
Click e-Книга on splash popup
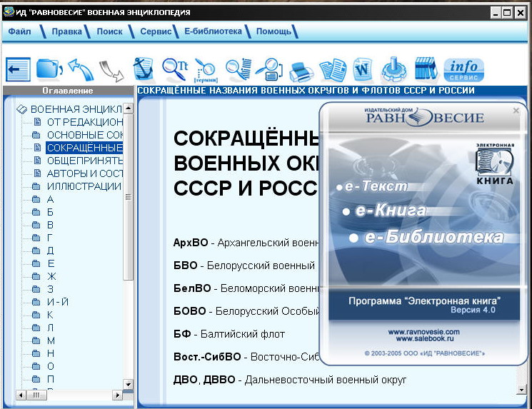391,211
